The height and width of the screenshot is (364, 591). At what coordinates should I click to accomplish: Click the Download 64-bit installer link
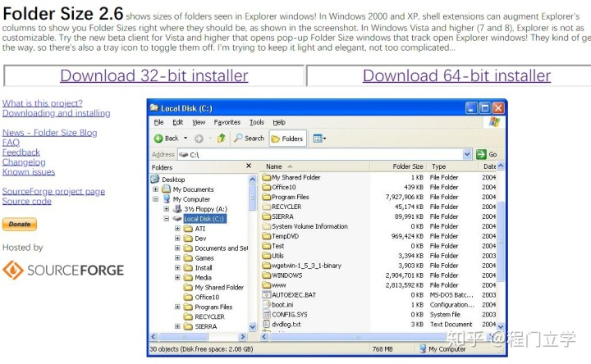(456, 75)
